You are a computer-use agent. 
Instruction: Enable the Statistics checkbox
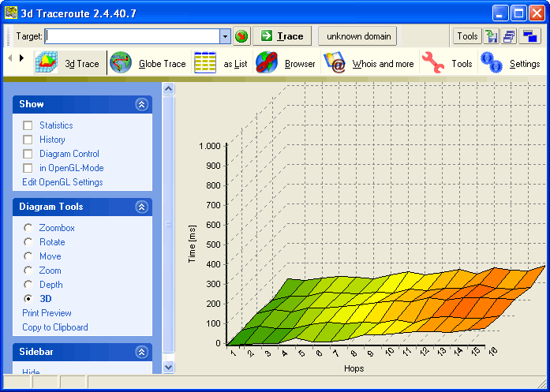(x=28, y=125)
